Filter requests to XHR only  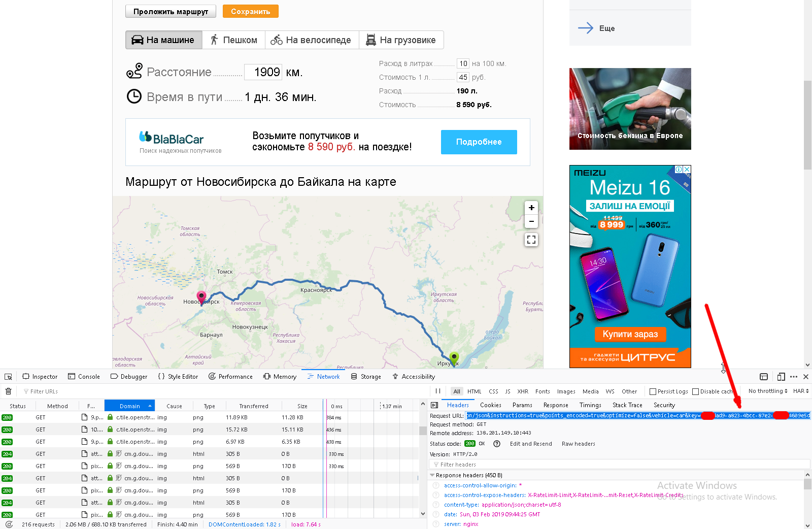coord(523,391)
